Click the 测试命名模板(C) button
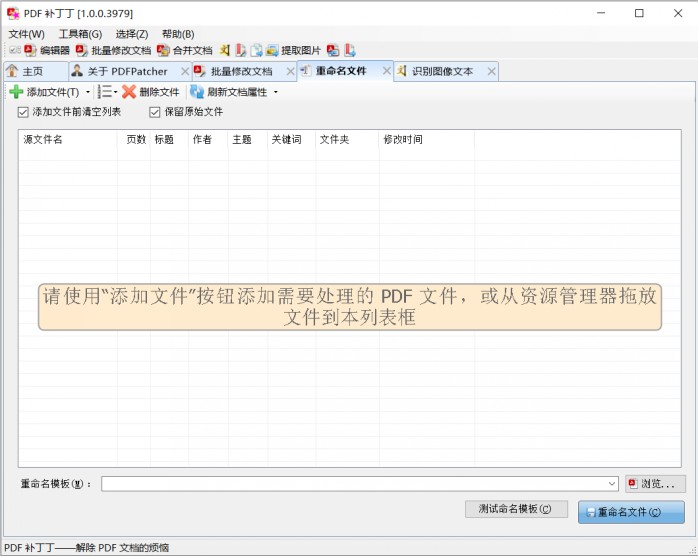 (516, 509)
